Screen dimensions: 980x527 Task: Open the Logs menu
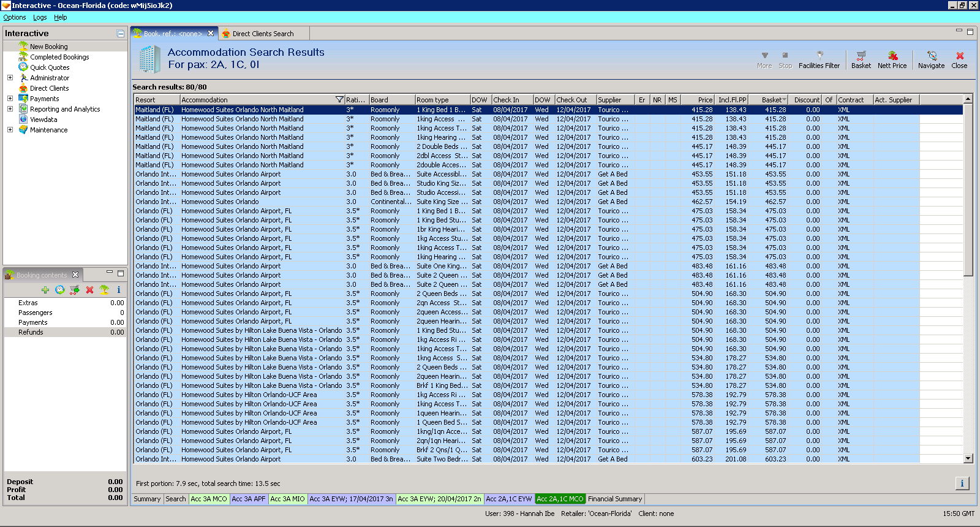click(x=40, y=17)
